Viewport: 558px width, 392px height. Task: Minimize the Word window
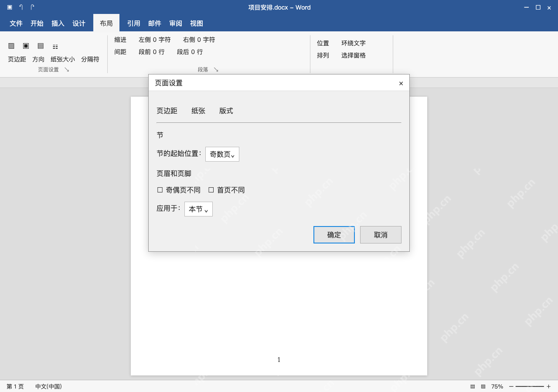[x=527, y=7]
